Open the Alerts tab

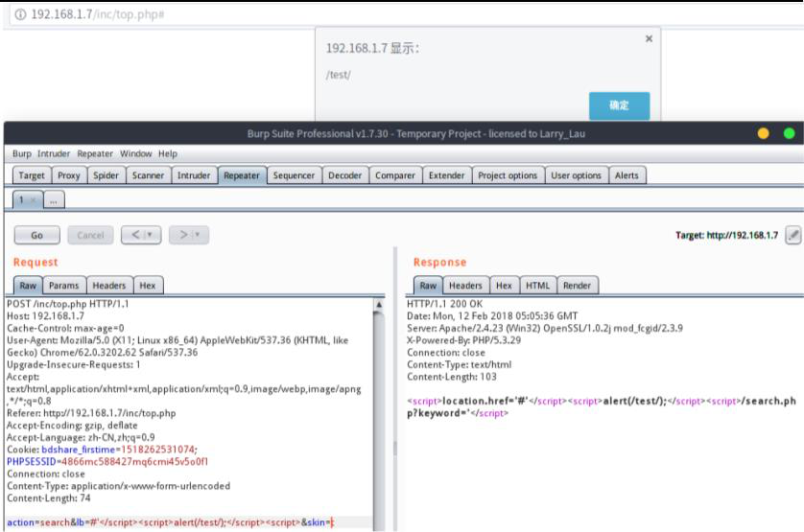point(627,175)
